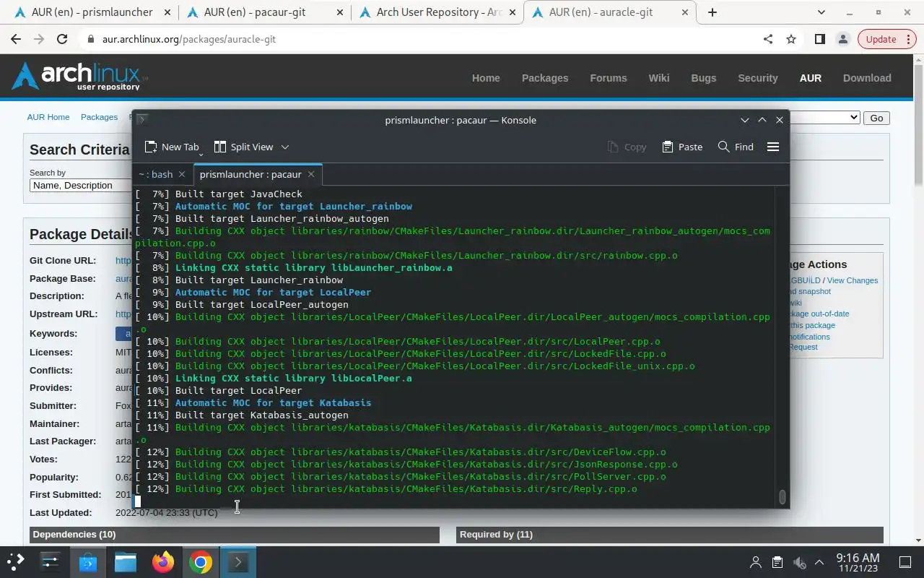Reload the page in Chrome

[x=62, y=40]
